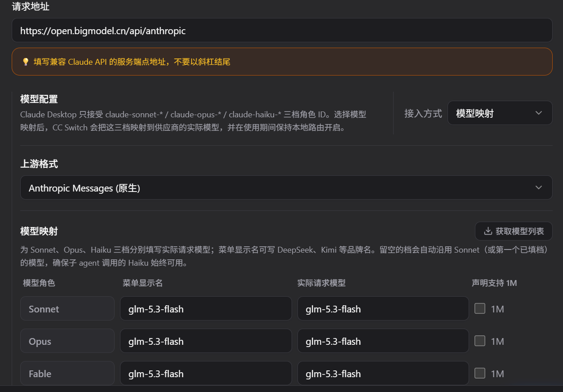This screenshot has width=563, height=392.
Task: Click the 实际请求模型 column header
Action: [x=321, y=283]
